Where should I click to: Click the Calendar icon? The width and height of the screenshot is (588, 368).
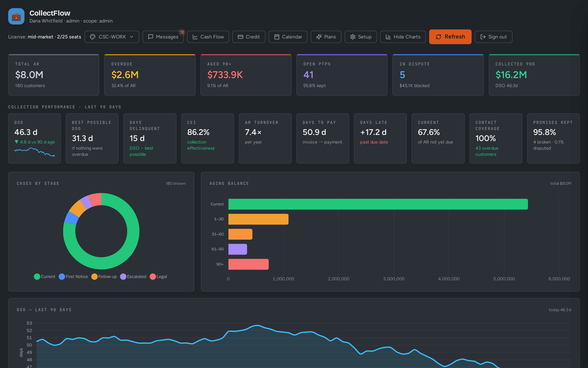click(x=277, y=37)
